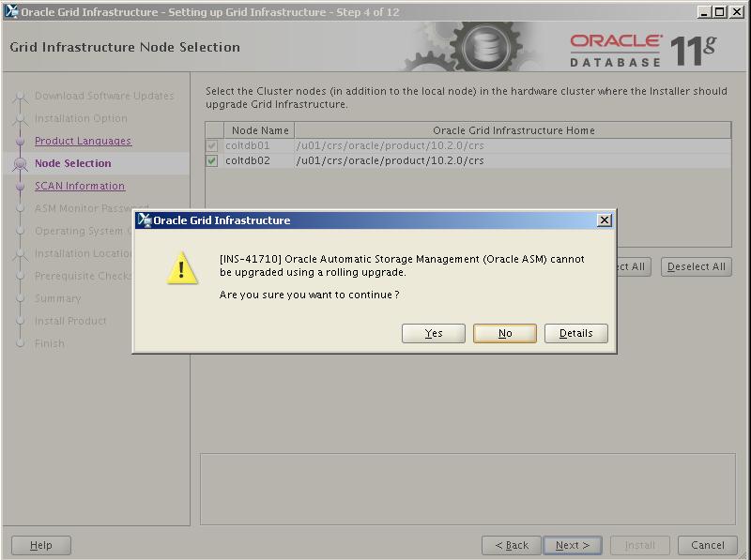Click the Product Languages step marker icon
This screenshot has height=560, width=751.
point(20,142)
